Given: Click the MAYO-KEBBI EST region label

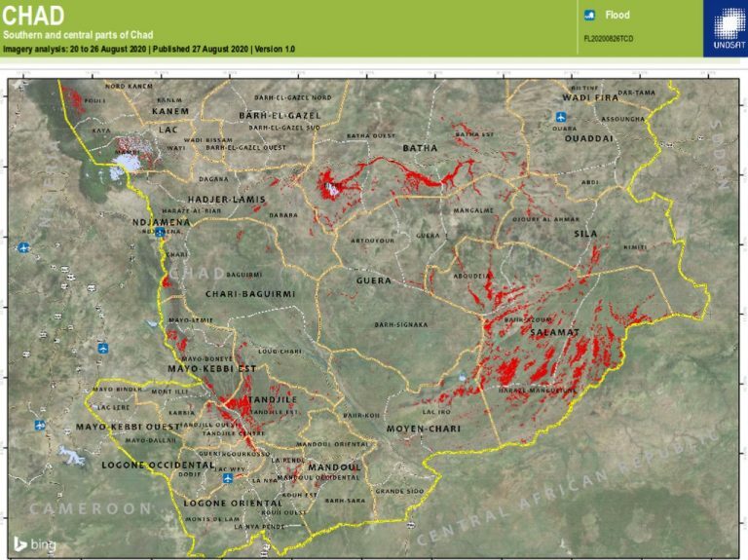Looking at the screenshot, I should 211,369.
